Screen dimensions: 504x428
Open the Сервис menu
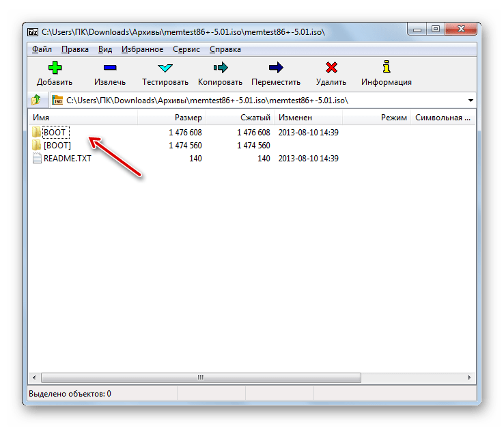tap(186, 49)
